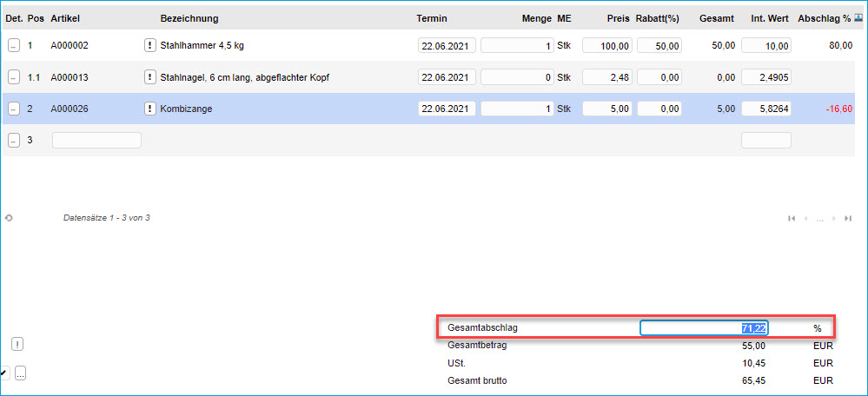Edit Termin date for Kombizange row
This screenshot has height=396, width=868.
pyautogui.click(x=447, y=109)
